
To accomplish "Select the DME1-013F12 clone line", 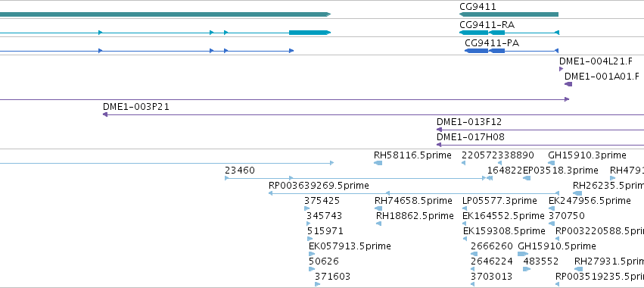I will click(540, 130).
